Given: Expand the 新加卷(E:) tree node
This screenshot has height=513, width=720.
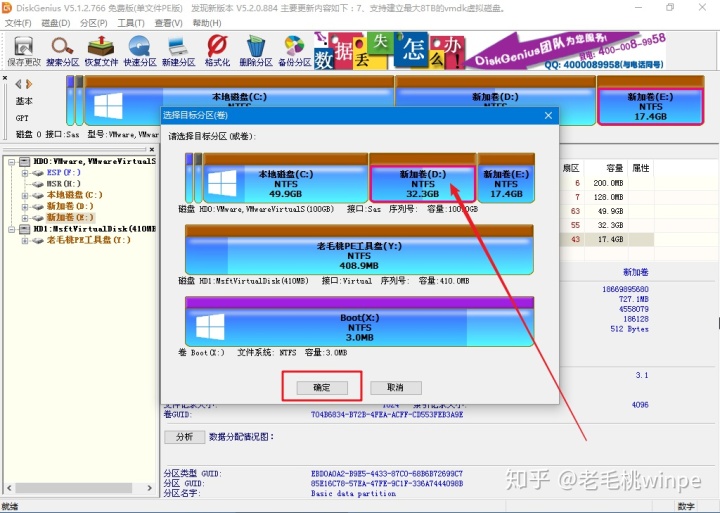Looking at the screenshot, I should click(25, 218).
